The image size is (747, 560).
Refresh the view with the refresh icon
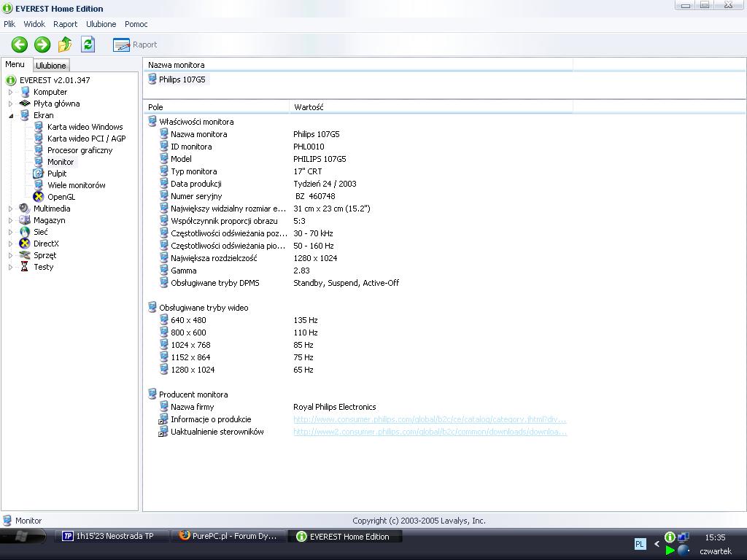(x=88, y=44)
